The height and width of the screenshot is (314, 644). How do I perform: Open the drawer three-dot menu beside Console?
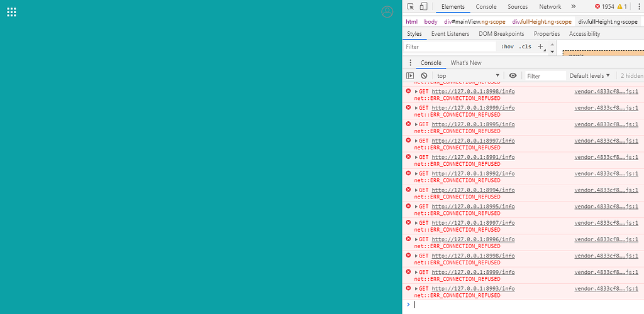click(x=410, y=63)
